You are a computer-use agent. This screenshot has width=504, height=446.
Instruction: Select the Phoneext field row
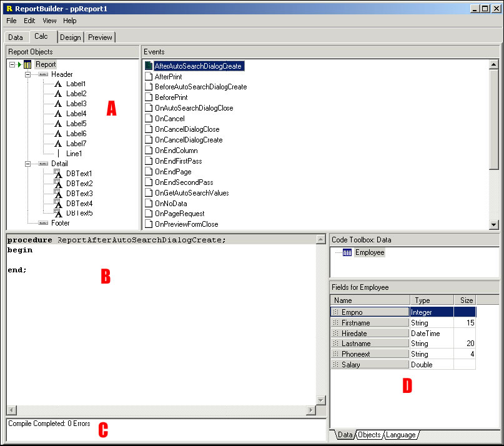click(403, 354)
